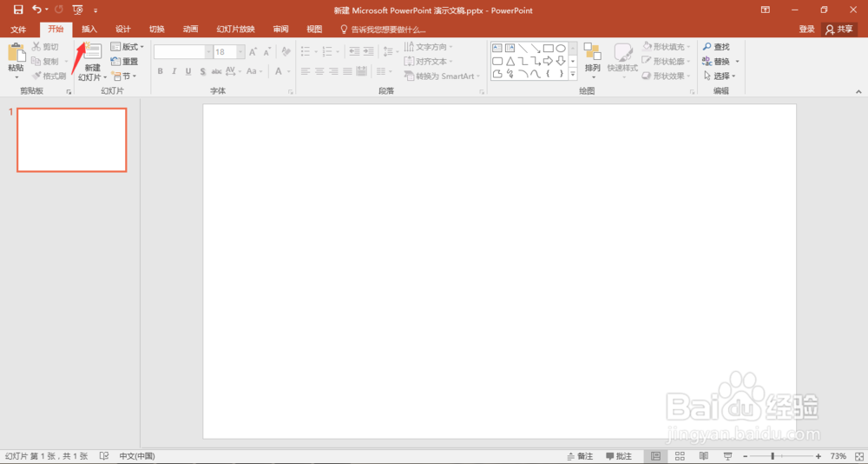868x464 pixels.
Task: Toggle center text alignment
Action: [x=319, y=71]
